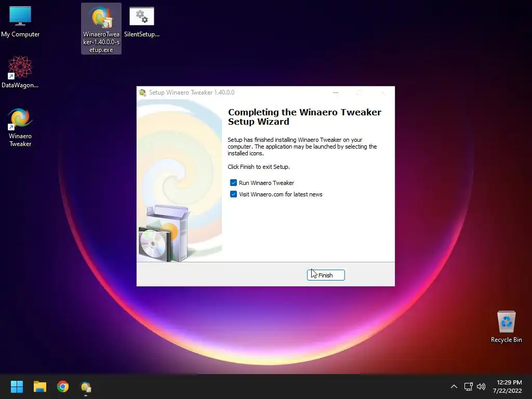The image size is (532, 399).
Task: Select the DataWagon desktop shortcut
Action: point(20,72)
